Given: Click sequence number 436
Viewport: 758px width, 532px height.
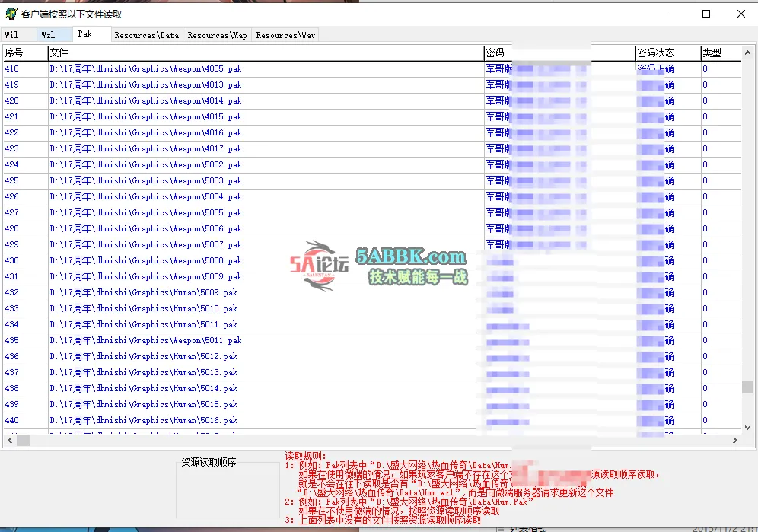Looking at the screenshot, I should coord(12,356).
